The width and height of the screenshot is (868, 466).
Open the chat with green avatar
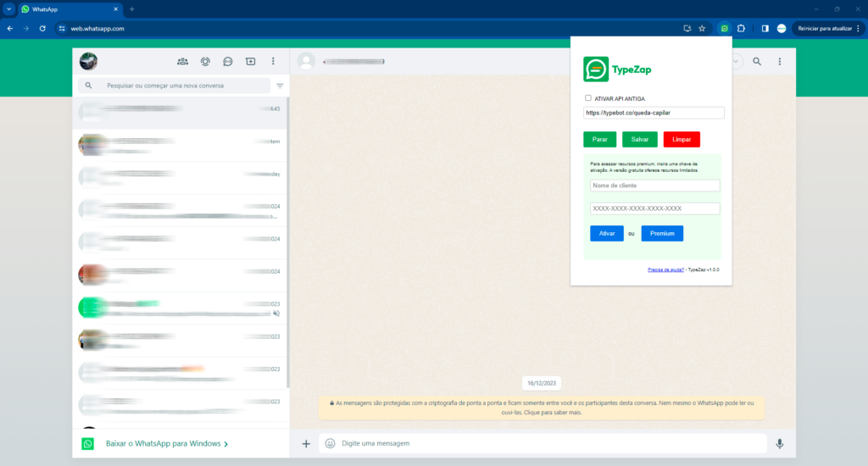click(181, 308)
